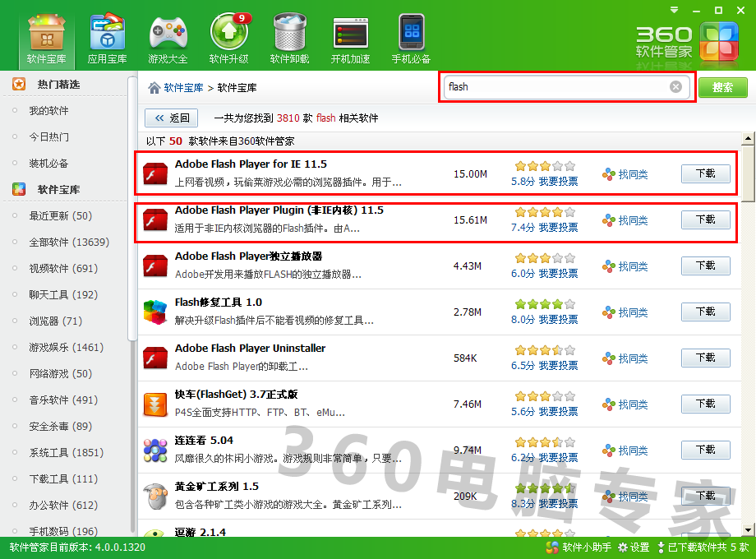Select 装机必备 in sidebar
This screenshot has height=559, width=756.
pos(48,163)
